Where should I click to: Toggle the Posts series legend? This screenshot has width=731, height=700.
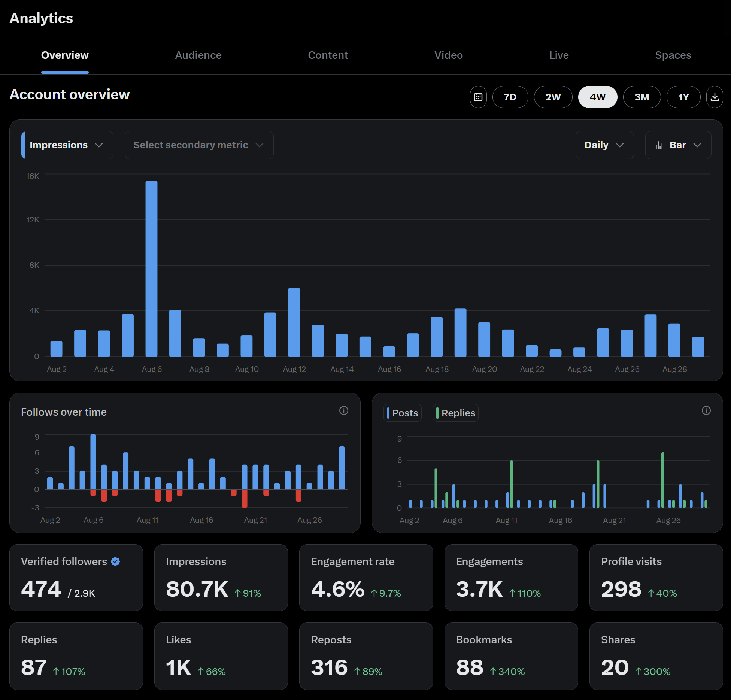tap(403, 413)
